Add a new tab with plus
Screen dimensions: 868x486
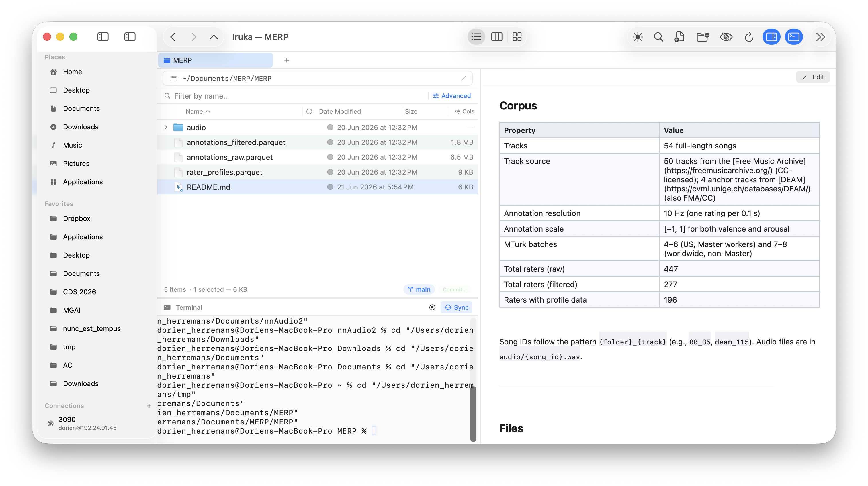[286, 60]
